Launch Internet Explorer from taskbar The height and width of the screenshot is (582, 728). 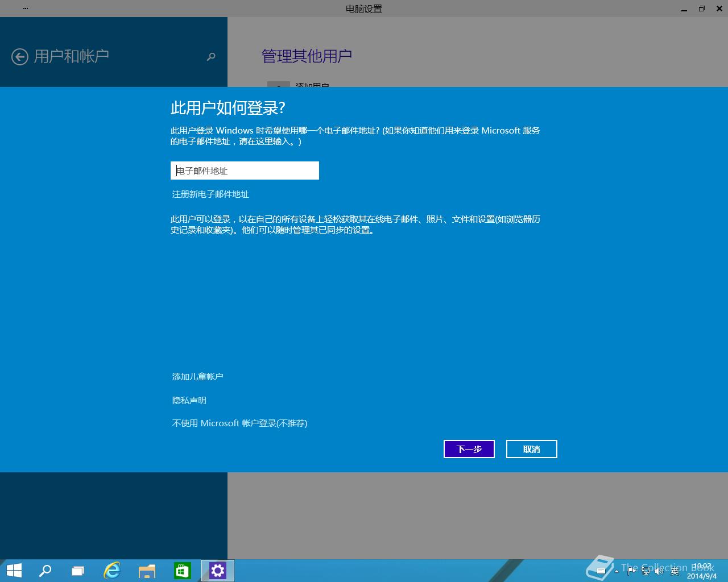113,571
